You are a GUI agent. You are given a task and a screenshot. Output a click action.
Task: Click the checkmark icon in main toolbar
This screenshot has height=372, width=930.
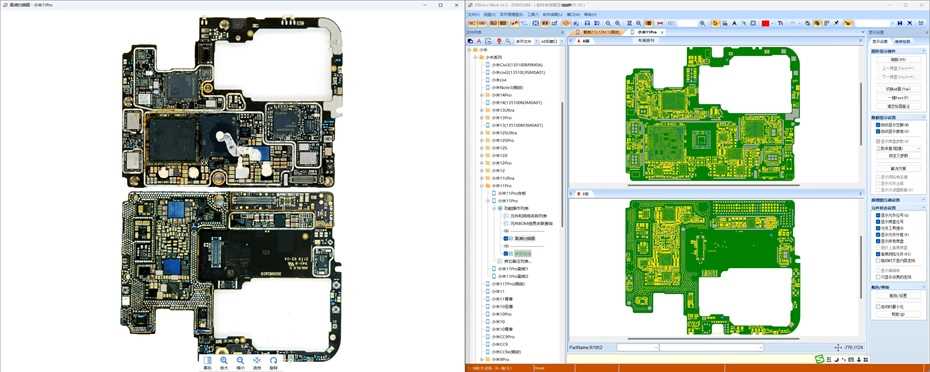(836, 23)
